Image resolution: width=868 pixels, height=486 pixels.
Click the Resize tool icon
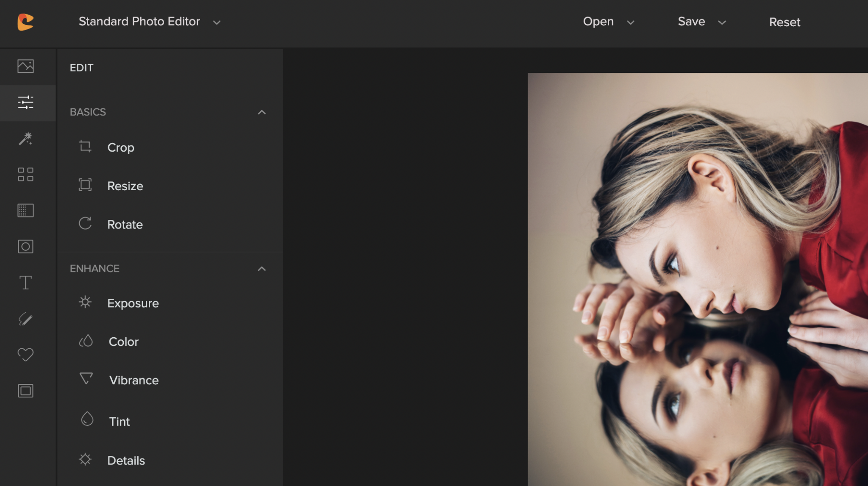[85, 185]
